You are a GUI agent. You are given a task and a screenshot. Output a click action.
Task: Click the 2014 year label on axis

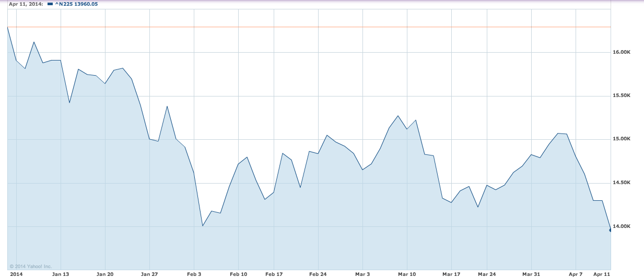(x=16, y=274)
